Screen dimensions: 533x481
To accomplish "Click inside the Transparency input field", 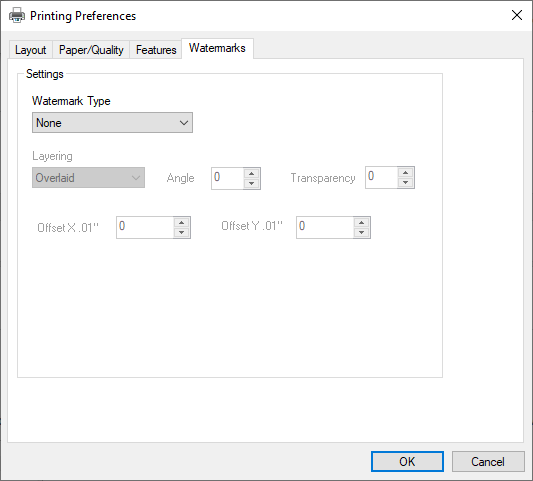I will pyautogui.click(x=381, y=177).
